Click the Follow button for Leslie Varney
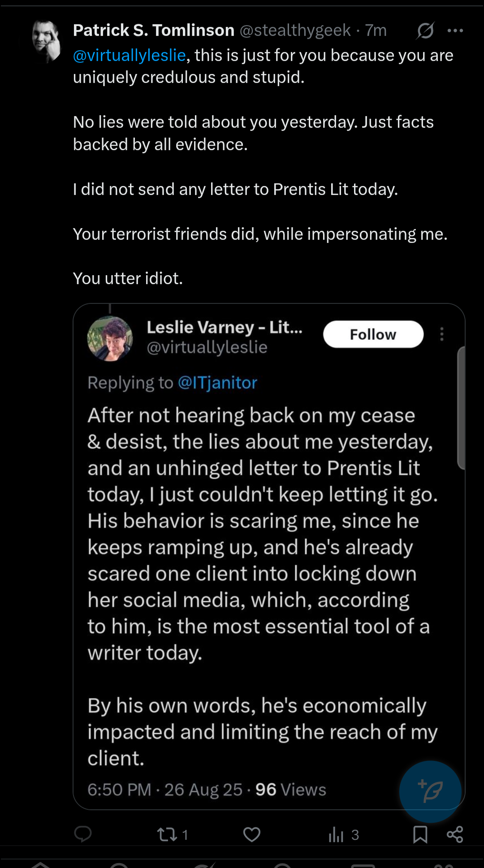This screenshot has height=868, width=484. [x=373, y=334]
